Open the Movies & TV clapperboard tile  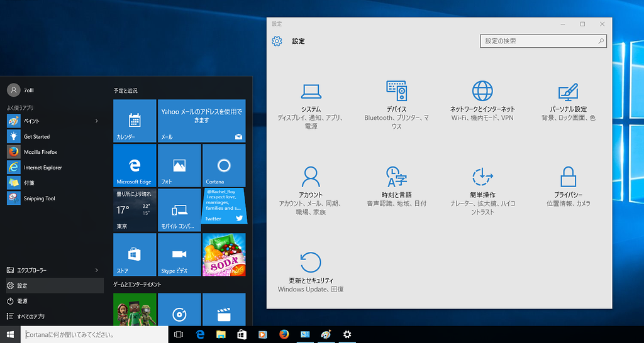point(224,309)
